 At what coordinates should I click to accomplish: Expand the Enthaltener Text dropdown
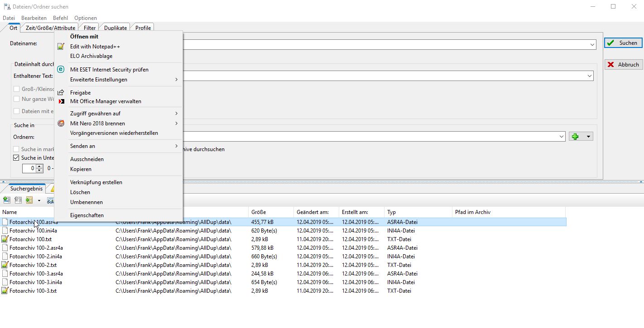click(x=590, y=76)
